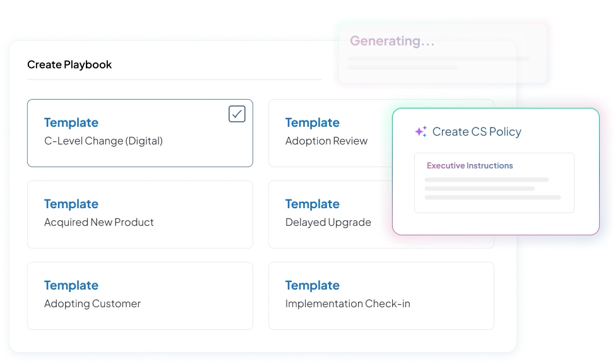Click the Executive Instructions label
This screenshot has width=615, height=364.
click(x=470, y=166)
